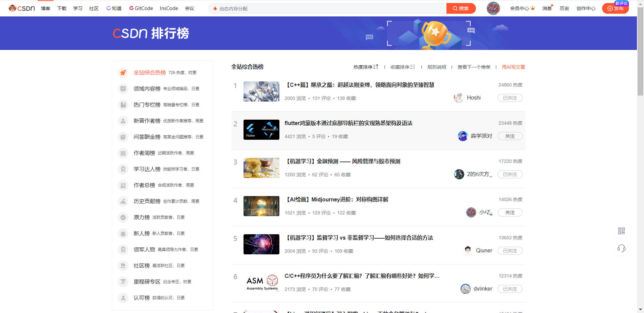
Task: Click the 原力榜 sidebar icon
Action: click(123, 217)
